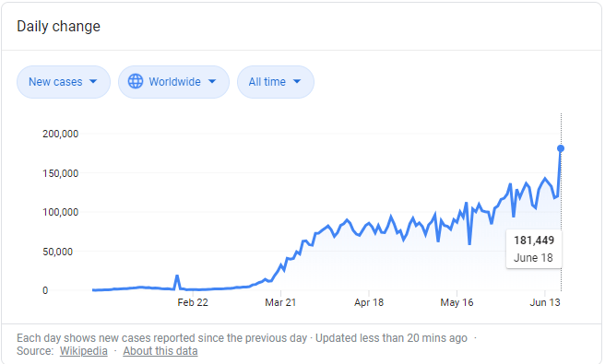The height and width of the screenshot is (364, 605).
Task: Click the small February spike on chart
Action: [177, 281]
